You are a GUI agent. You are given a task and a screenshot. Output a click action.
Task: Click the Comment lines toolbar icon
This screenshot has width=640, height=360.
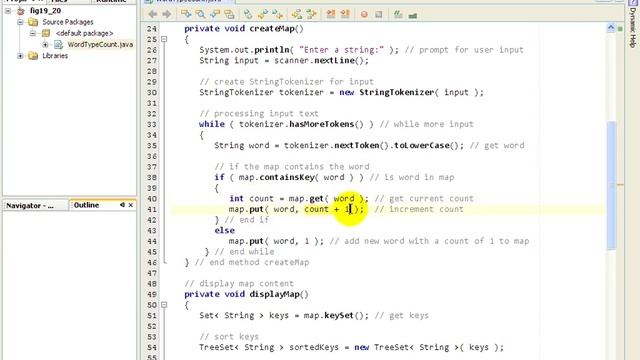pos(398,15)
